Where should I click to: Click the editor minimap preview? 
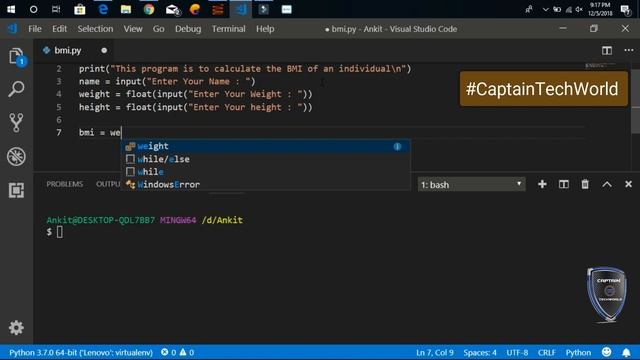pyautogui.click(x=600, y=66)
